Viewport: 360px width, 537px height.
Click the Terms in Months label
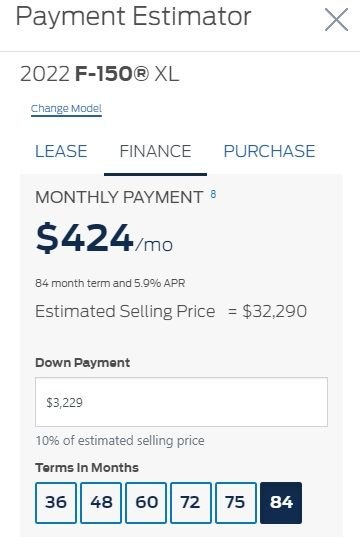(x=87, y=467)
